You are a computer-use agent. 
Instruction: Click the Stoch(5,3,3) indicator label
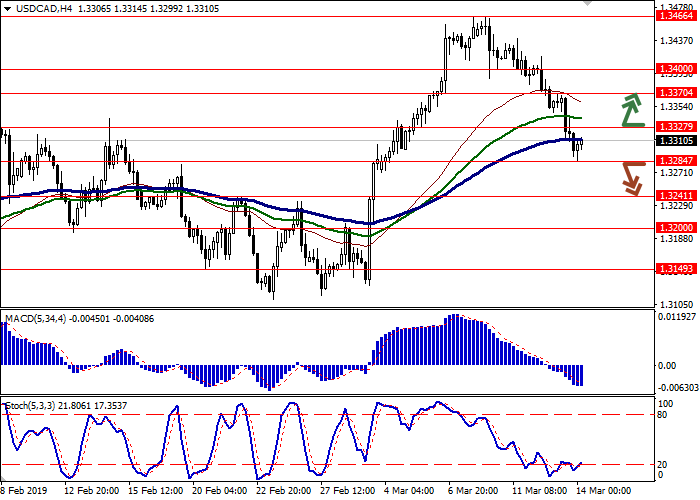pyautogui.click(x=30, y=406)
